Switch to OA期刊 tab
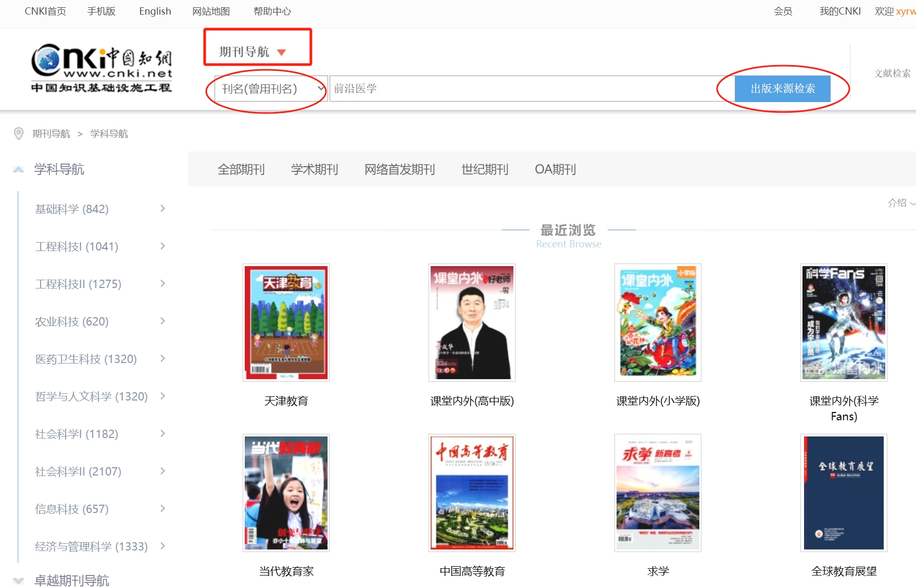The image size is (916, 588). pos(555,169)
